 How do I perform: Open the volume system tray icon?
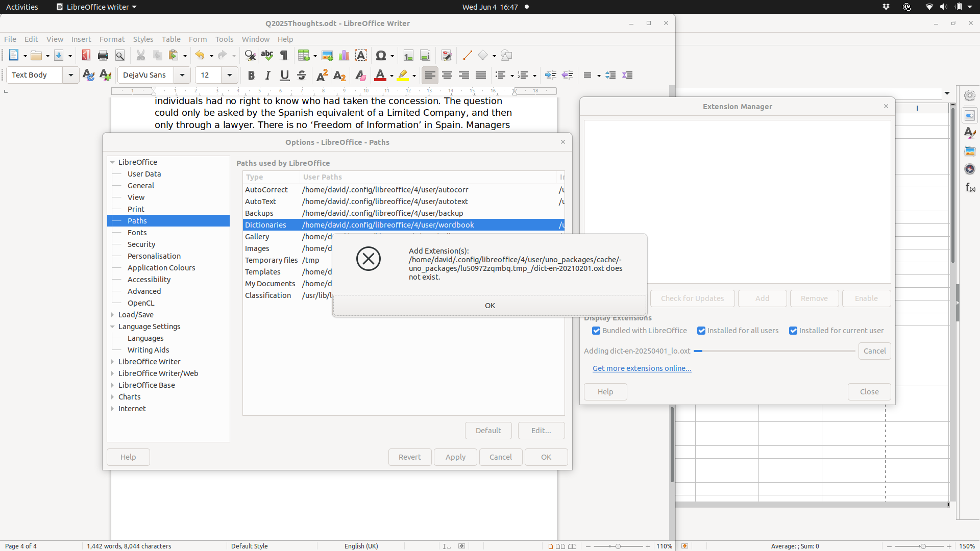943,7
